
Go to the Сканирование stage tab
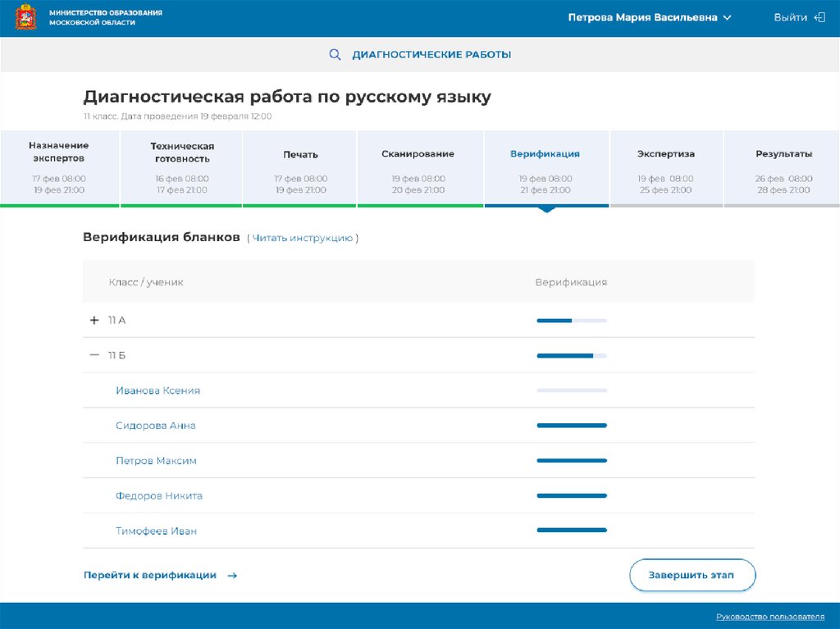(418, 167)
